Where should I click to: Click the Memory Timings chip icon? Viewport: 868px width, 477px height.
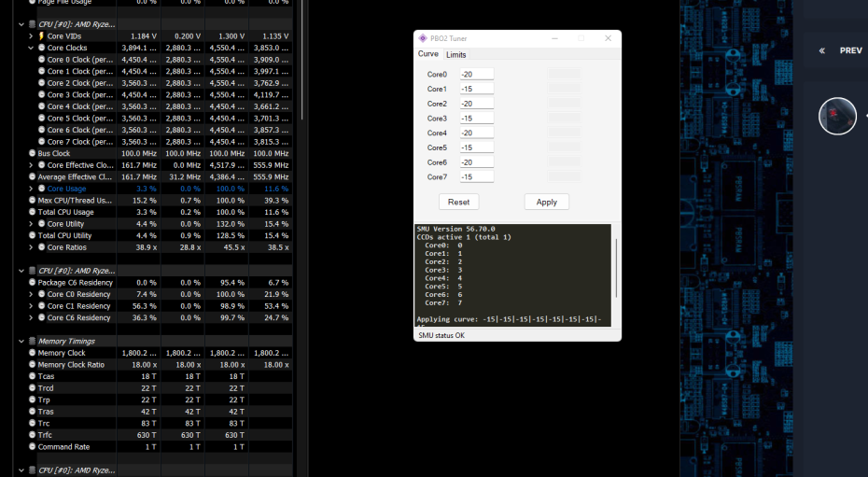tap(32, 341)
